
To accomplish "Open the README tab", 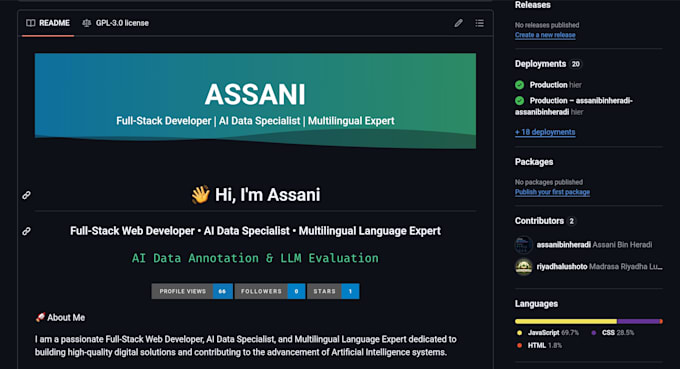I will click(48, 23).
